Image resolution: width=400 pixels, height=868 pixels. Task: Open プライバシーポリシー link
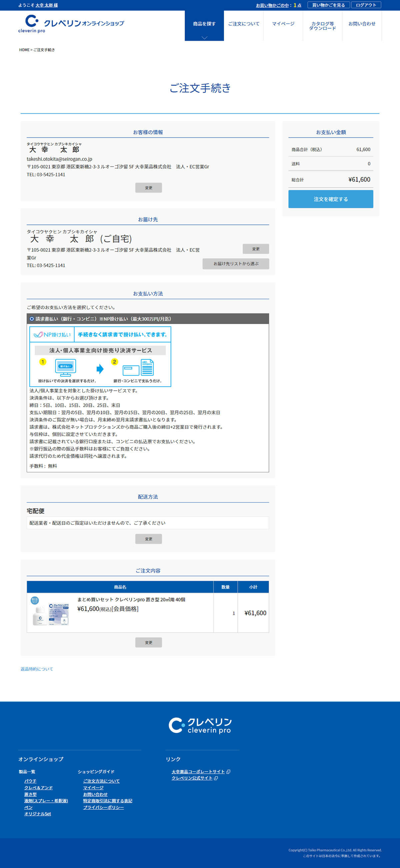tap(103, 807)
